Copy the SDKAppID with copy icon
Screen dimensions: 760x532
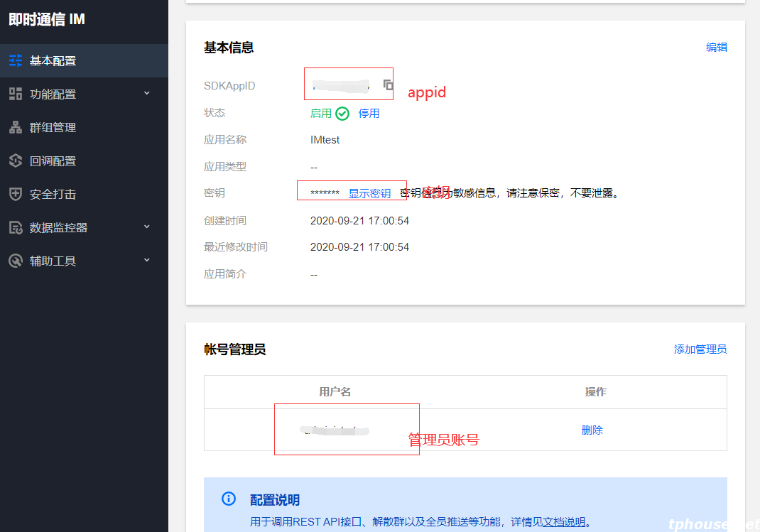(x=388, y=85)
